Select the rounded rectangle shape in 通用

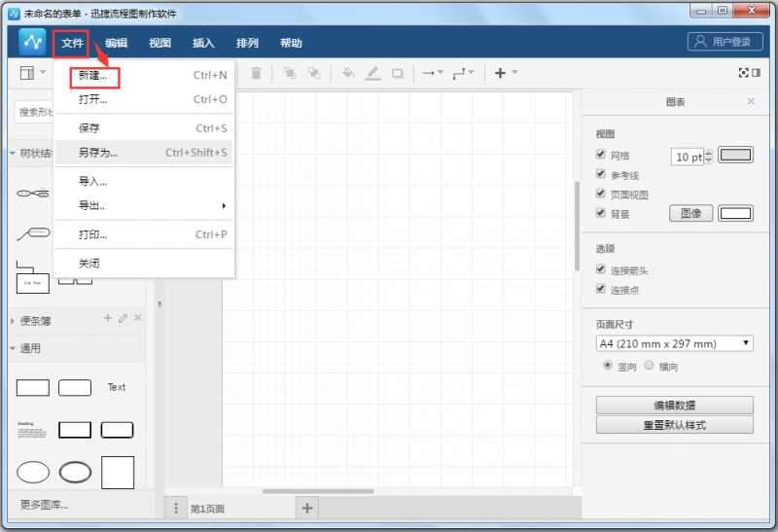(x=75, y=388)
